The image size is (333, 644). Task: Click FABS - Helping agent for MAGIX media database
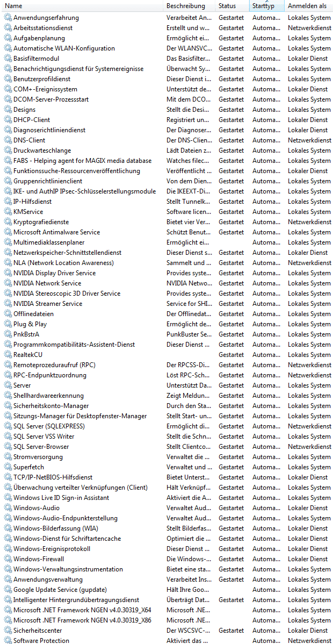coord(83,161)
